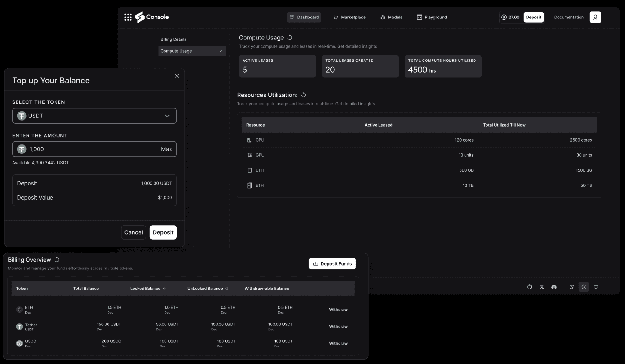Switch to system theme monitor toggle
This screenshot has width=625, height=364.
click(x=596, y=287)
